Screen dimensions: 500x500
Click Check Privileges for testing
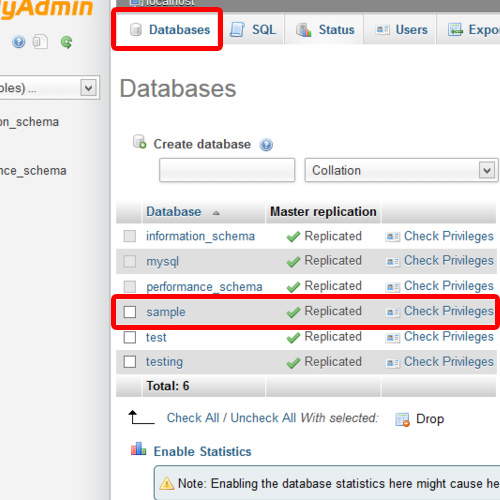[448, 362]
